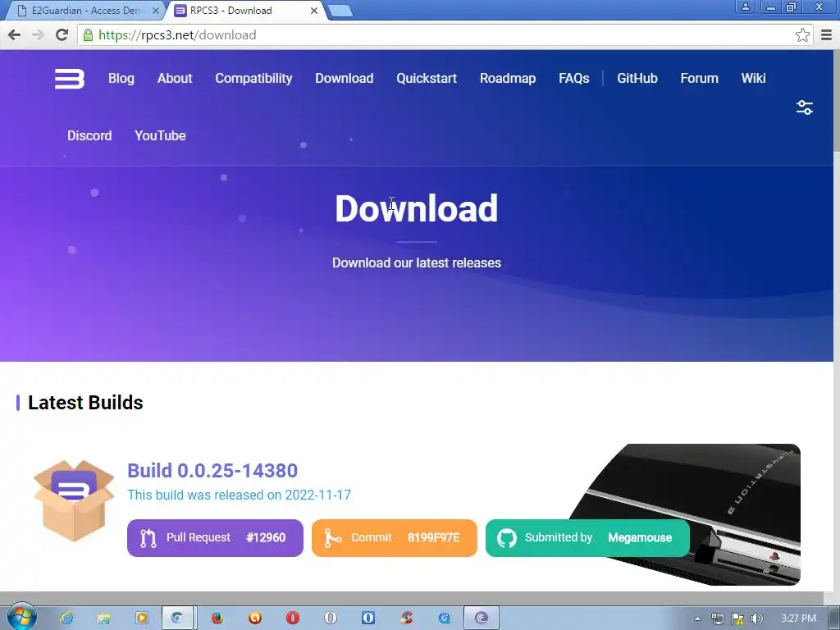Go back with the browser back arrow
Viewport: 840px width, 630px height.
point(15,35)
